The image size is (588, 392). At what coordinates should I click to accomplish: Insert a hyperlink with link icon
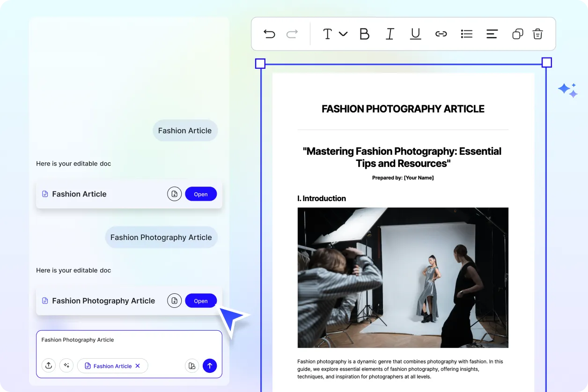441,34
